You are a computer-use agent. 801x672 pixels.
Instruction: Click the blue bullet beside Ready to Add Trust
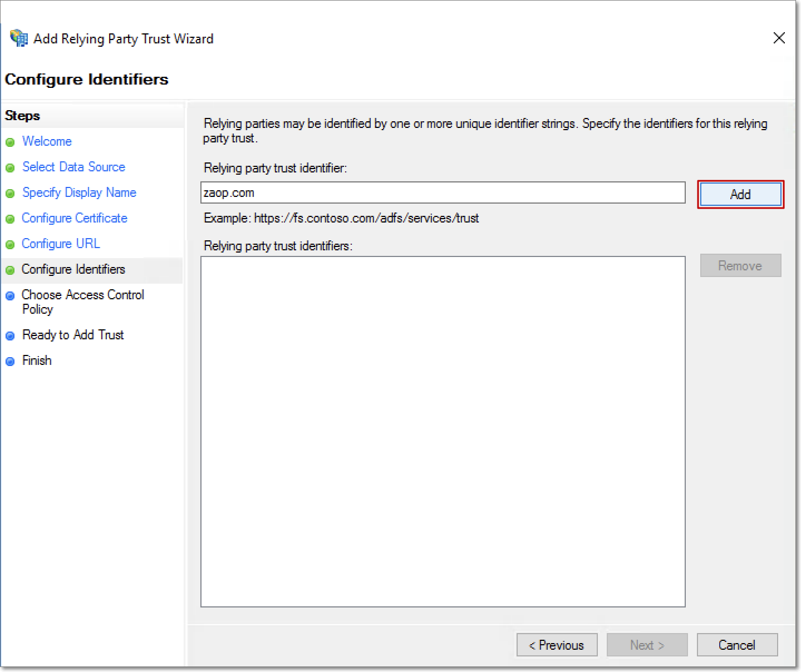pos(10,336)
